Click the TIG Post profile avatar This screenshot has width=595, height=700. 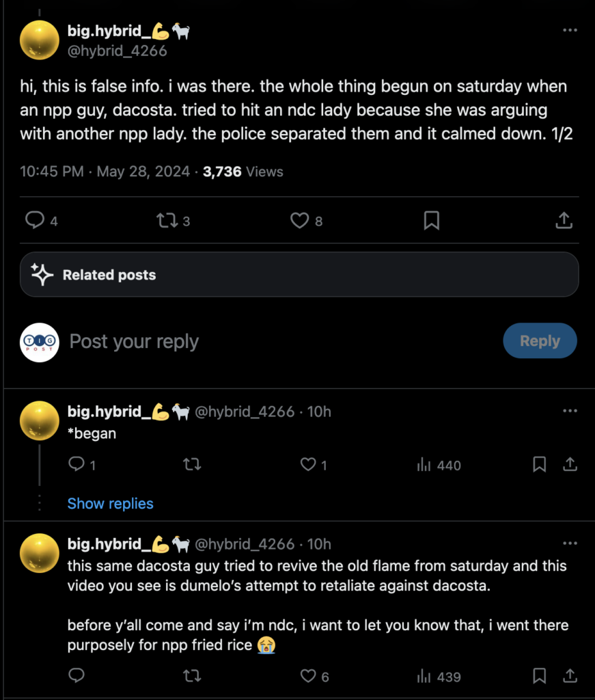[40, 342]
